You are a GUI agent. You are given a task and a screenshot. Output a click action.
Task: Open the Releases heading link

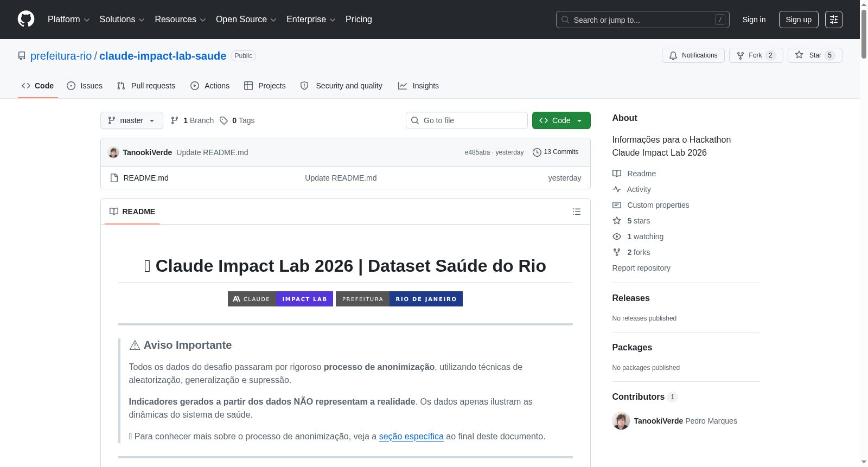pyautogui.click(x=631, y=298)
